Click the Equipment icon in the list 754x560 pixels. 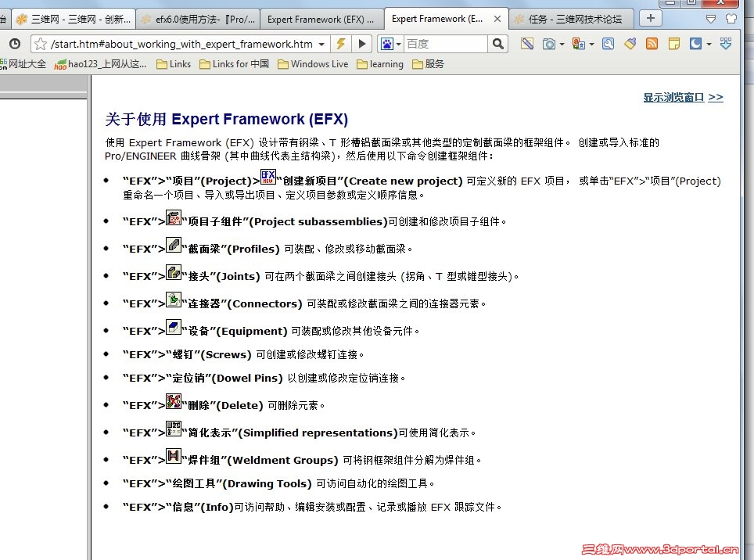coord(174,327)
